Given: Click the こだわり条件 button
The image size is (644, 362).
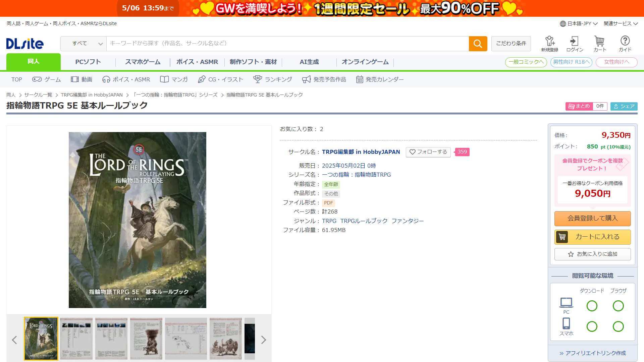Looking at the screenshot, I should coord(511,44).
